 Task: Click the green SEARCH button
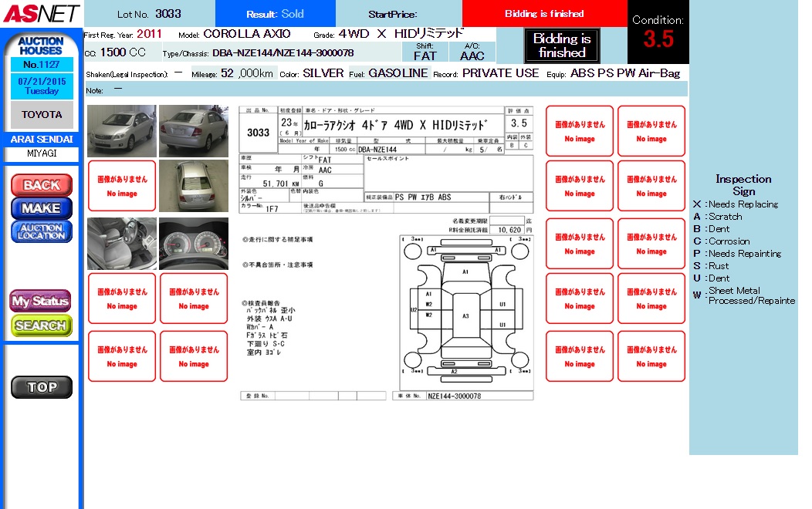pos(41,325)
